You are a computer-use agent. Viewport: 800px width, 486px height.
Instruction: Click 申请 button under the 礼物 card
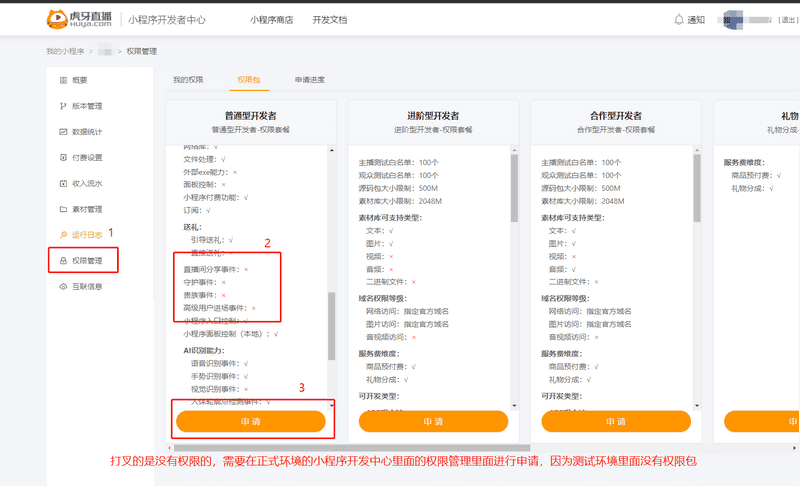762,422
